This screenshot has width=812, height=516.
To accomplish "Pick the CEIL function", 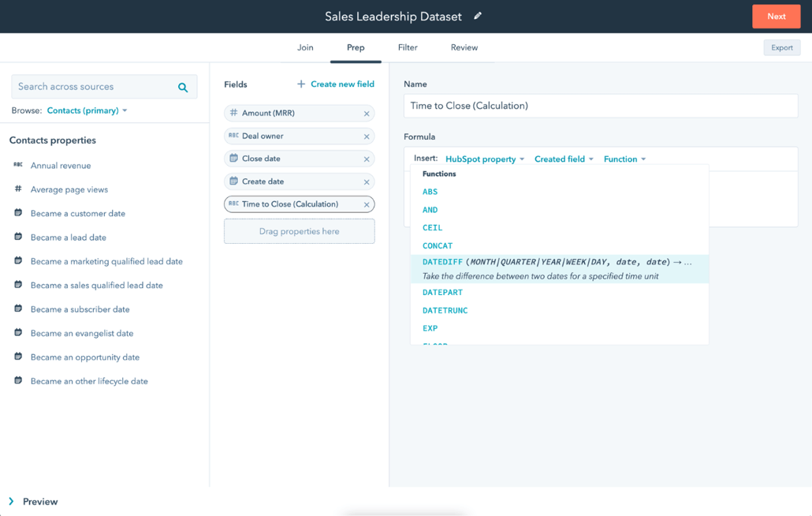I will coord(433,228).
